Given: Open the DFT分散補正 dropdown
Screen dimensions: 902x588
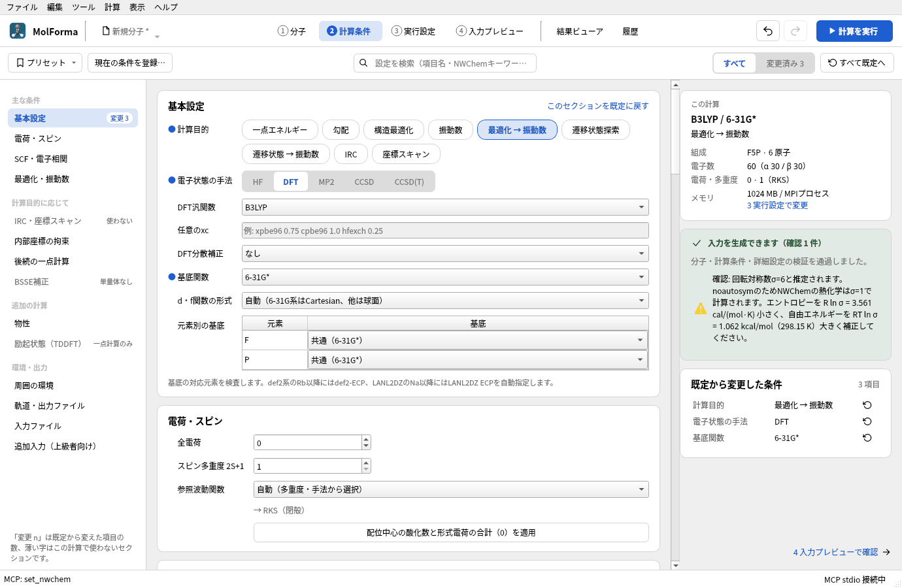Looking at the screenshot, I should 445,253.
